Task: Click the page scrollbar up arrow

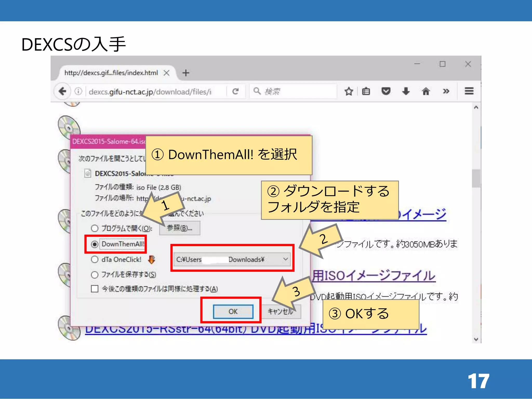Action: coord(476,107)
